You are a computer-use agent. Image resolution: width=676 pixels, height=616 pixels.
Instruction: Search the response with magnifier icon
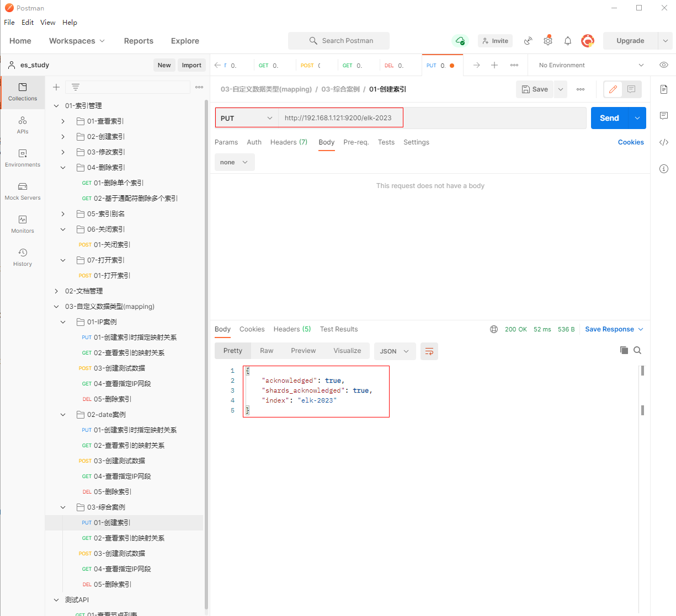(x=637, y=350)
